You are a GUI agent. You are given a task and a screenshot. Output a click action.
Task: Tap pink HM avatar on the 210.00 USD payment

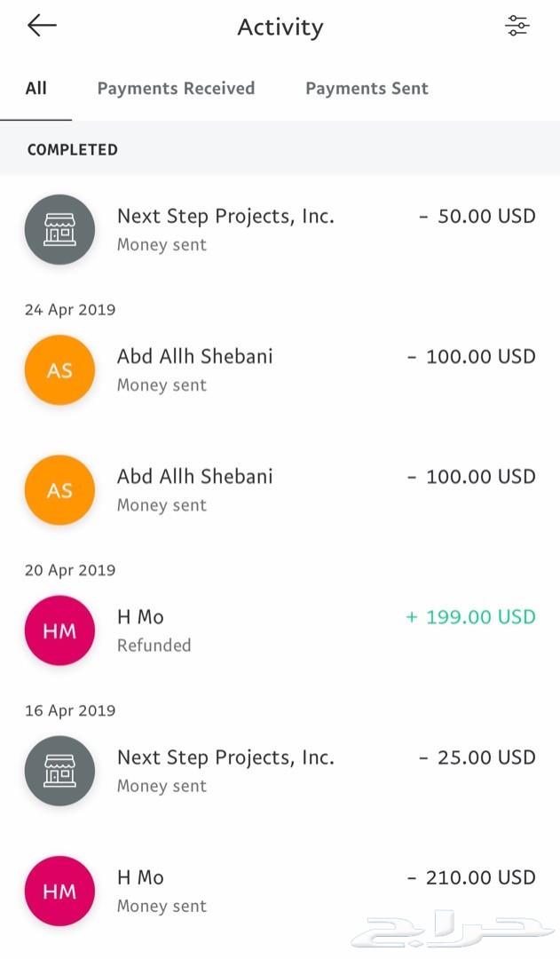click(60, 892)
